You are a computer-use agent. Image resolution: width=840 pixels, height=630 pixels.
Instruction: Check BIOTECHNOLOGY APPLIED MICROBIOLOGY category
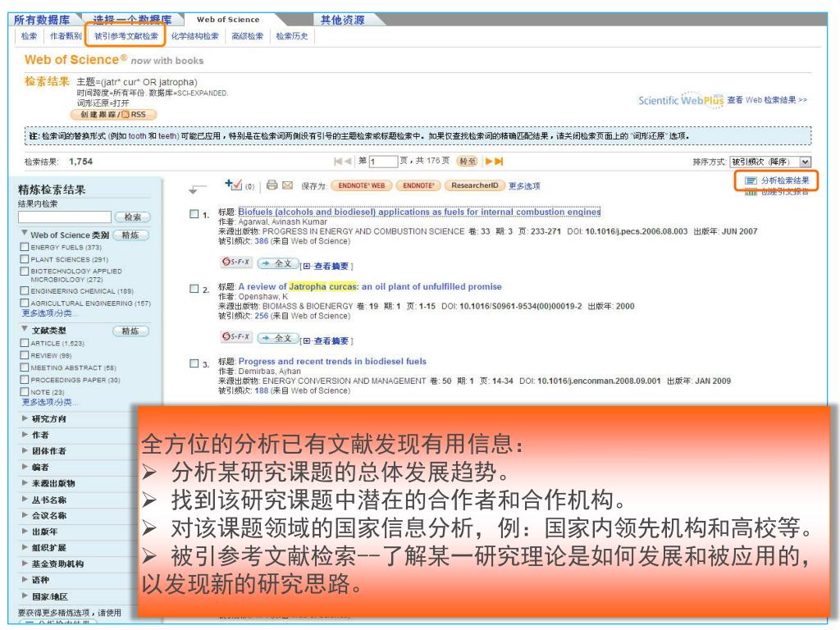(x=24, y=271)
